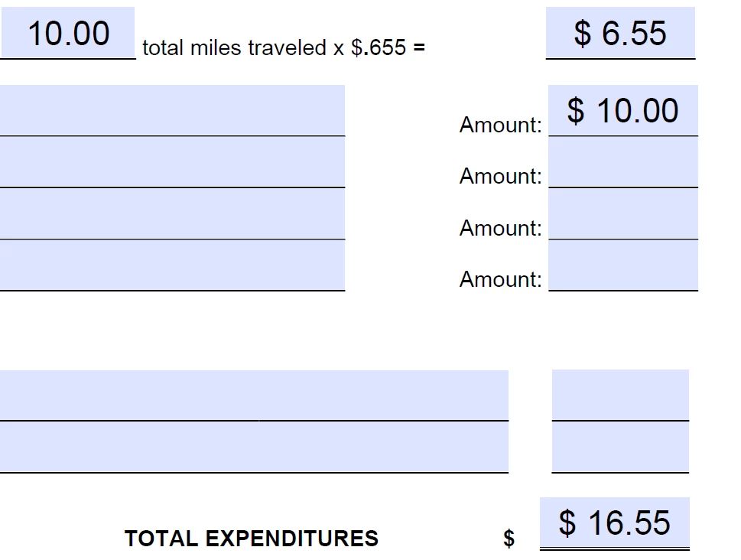The height and width of the screenshot is (560, 741).
Task: Click the first Amount field showing $ 10.00
Action: pyautogui.click(x=623, y=110)
